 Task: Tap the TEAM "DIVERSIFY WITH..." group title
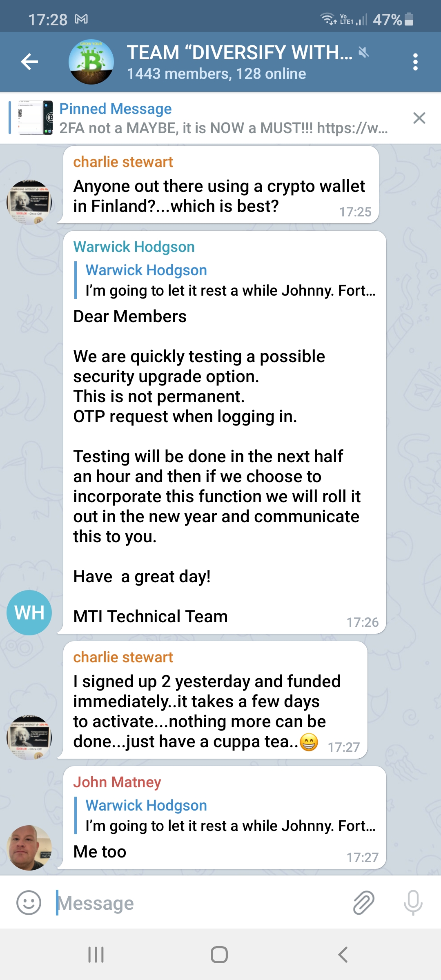point(239,53)
